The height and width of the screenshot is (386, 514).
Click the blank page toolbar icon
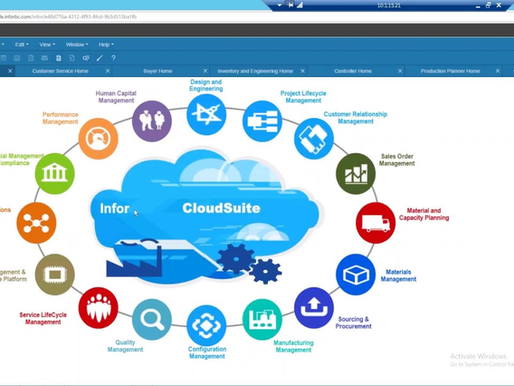coord(31,58)
